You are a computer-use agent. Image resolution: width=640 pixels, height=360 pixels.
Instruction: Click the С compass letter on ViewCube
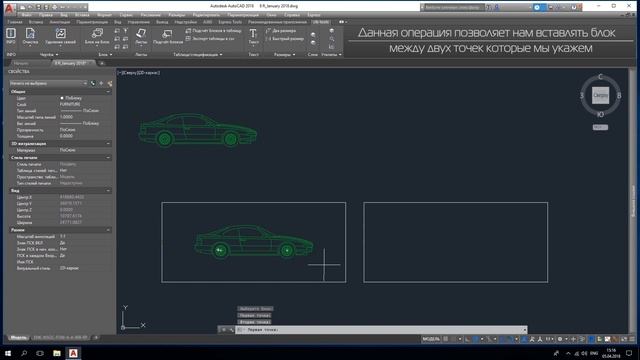click(x=600, y=77)
